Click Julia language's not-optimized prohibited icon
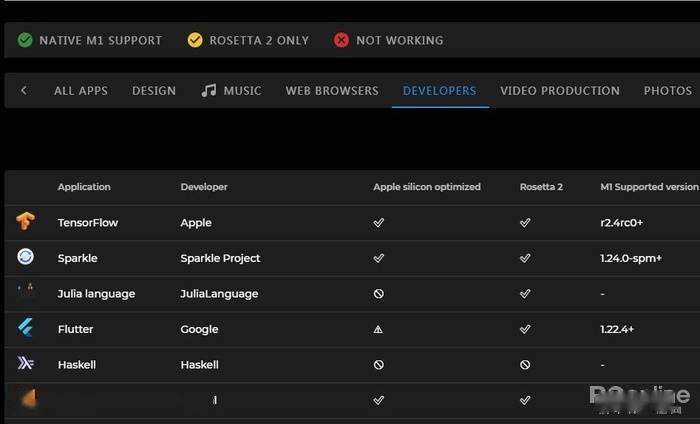This screenshot has height=424, width=700. tap(379, 294)
